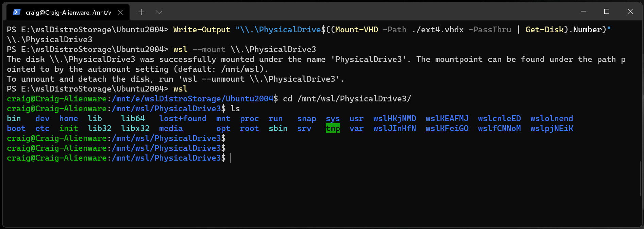Click the 'wslKFeiGO' directory entry
The width and height of the screenshot is (644, 229).
click(x=447, y=128)
